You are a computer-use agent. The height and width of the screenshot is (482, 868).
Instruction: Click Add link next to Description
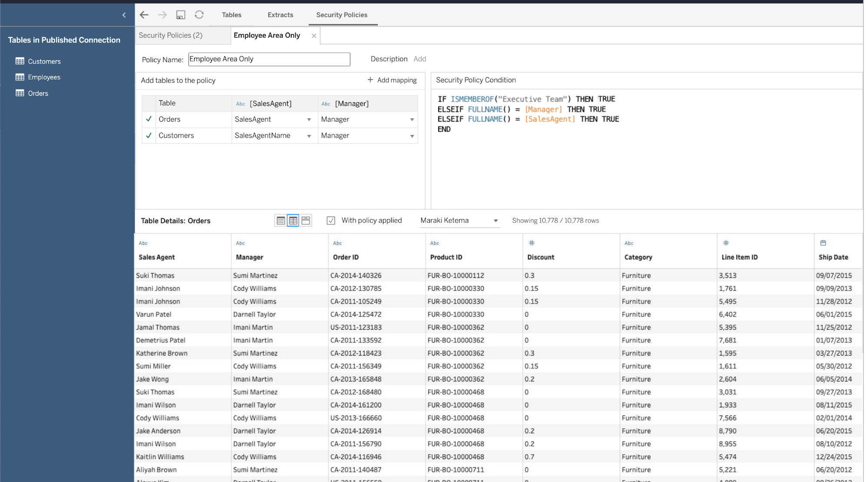[x=419, y=59]
